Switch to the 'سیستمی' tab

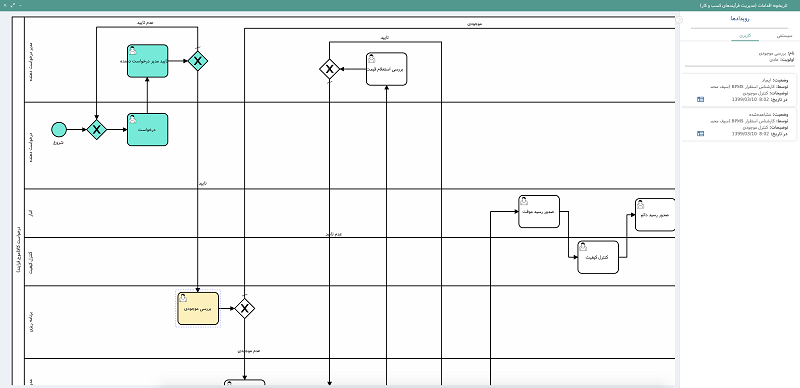tap(784, 36)
